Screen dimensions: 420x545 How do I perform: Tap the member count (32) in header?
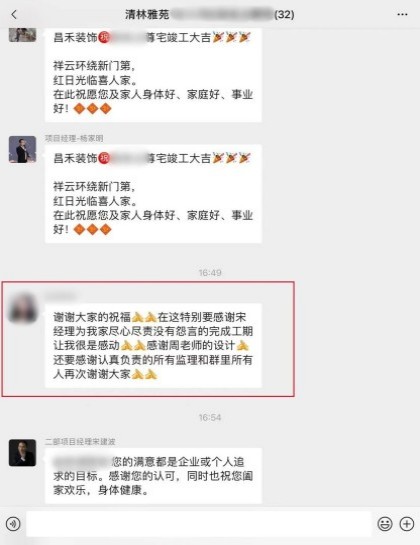click(x=284, y=15)
